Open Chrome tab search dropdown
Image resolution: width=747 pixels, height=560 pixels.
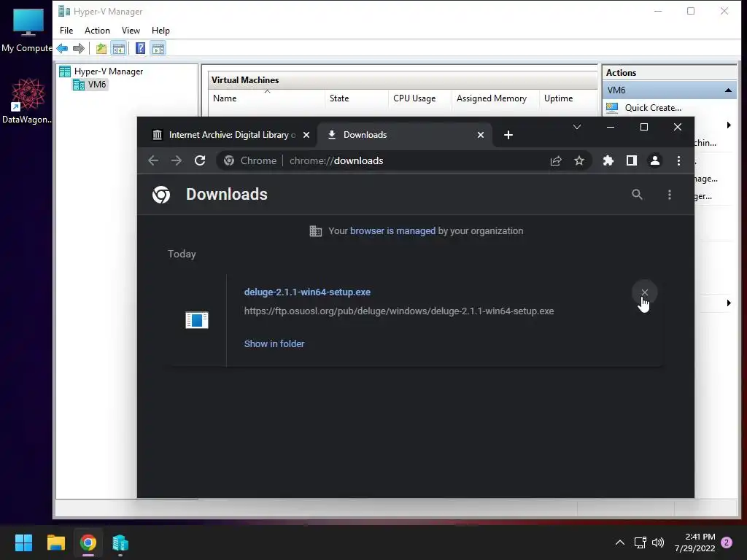(577, 127)
